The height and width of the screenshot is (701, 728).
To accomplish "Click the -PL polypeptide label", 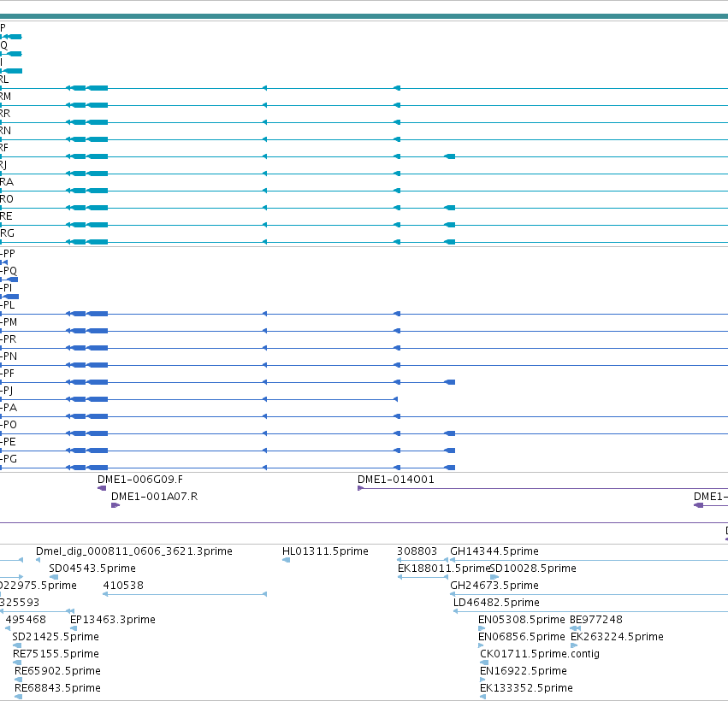I will (8, 305).
